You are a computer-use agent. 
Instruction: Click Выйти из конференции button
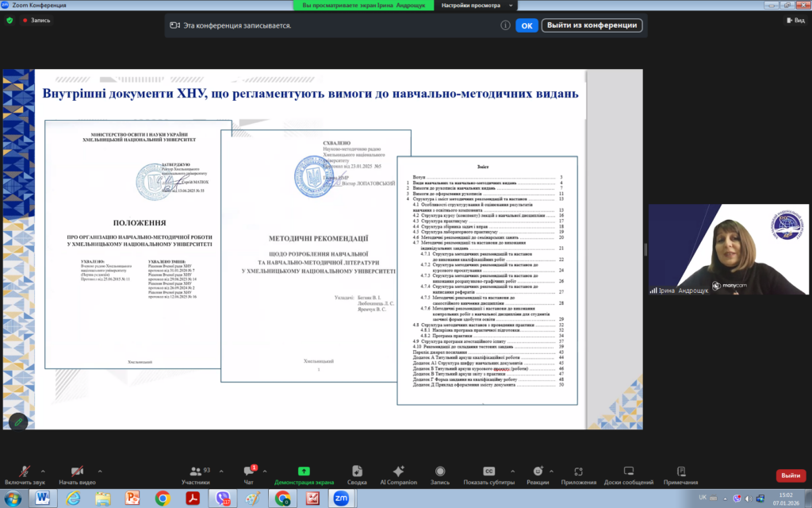tap(592, 25)
